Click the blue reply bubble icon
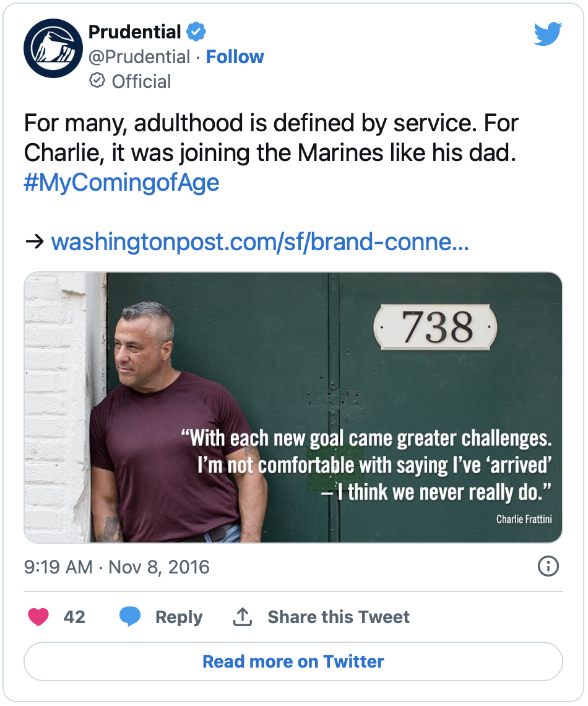This screenshot has width=588, height=706. tap(130, 617)
